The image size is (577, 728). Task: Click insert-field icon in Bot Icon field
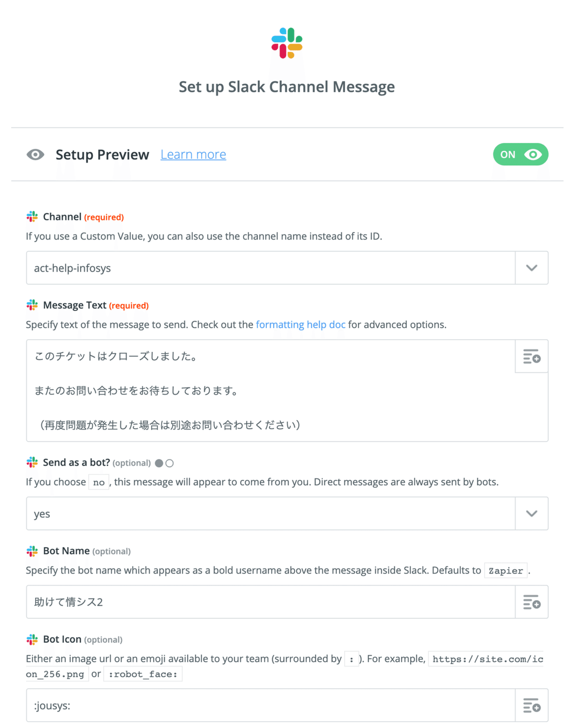[x=531, y=705]
